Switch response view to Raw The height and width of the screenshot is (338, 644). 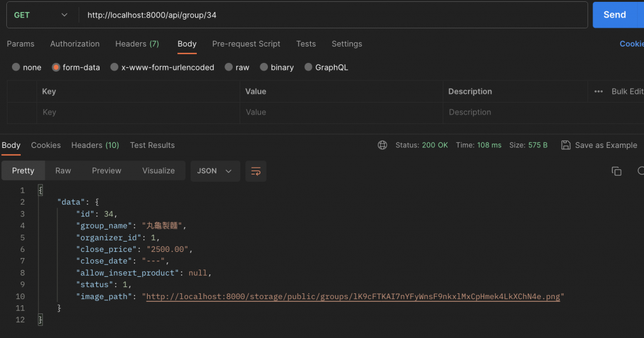(64, 171)
